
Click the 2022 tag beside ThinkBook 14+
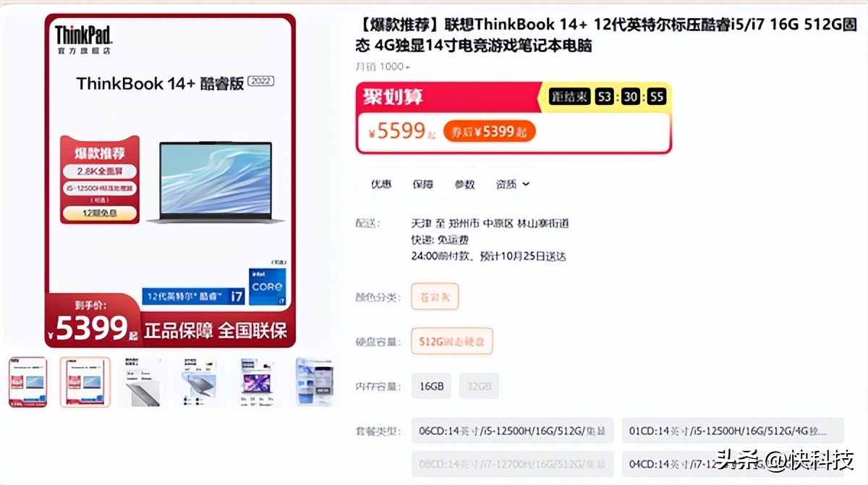click(x=260, y=82)
